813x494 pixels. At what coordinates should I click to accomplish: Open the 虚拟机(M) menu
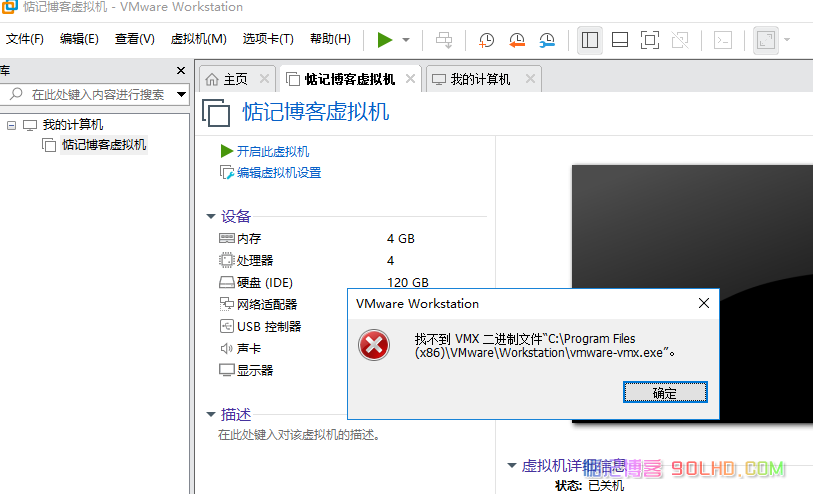click(199, 39)
